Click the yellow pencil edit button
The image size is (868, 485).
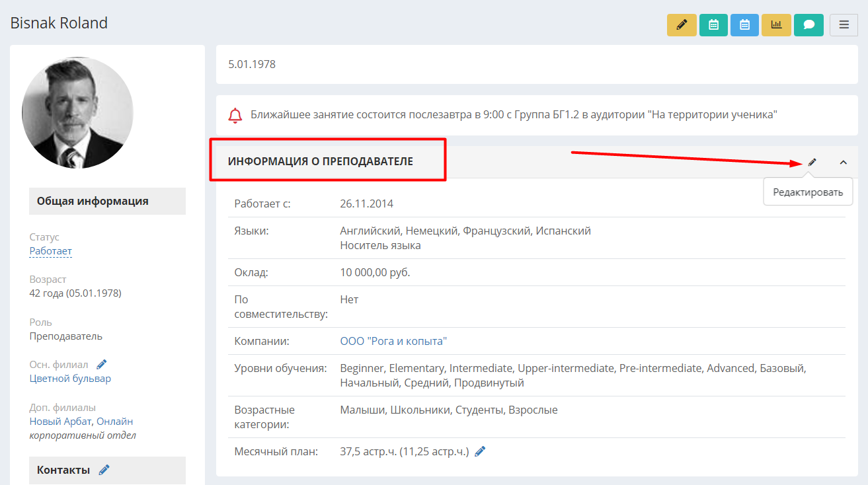682,24
